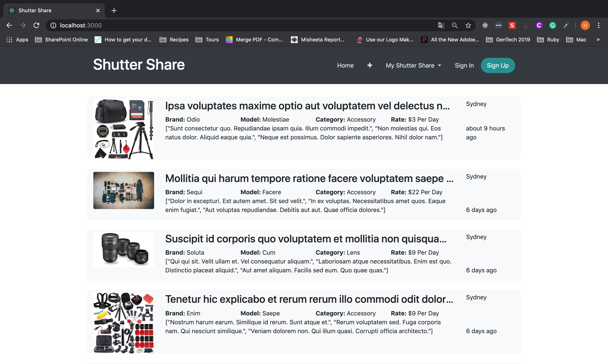Open the React Developer Tools extension
Viewport: 608px width, 364px height.
(485, 25)
